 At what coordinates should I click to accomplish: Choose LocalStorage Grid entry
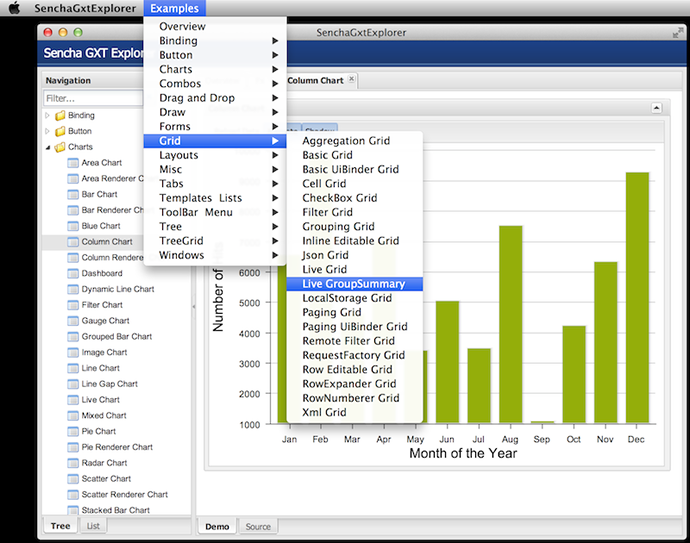coord(354,298)
